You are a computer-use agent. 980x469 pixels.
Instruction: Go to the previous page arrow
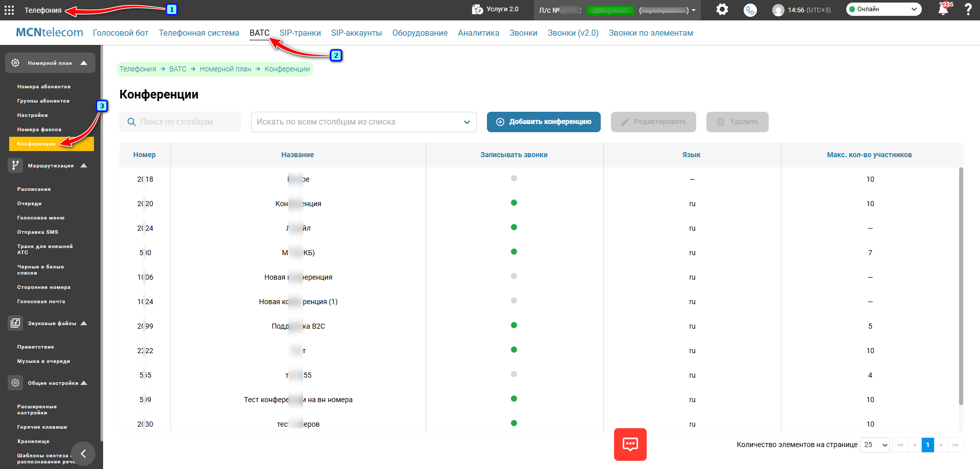(915, 445)
